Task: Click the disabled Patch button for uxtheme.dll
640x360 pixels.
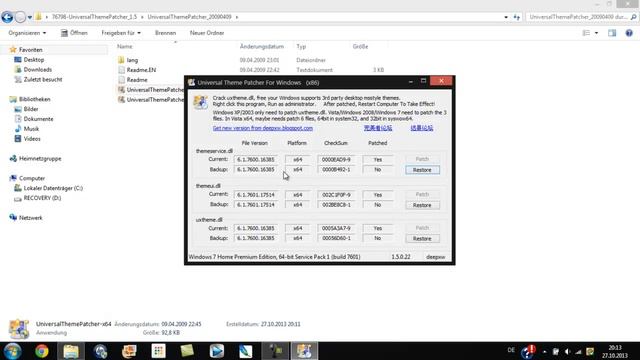Action: 422,228
